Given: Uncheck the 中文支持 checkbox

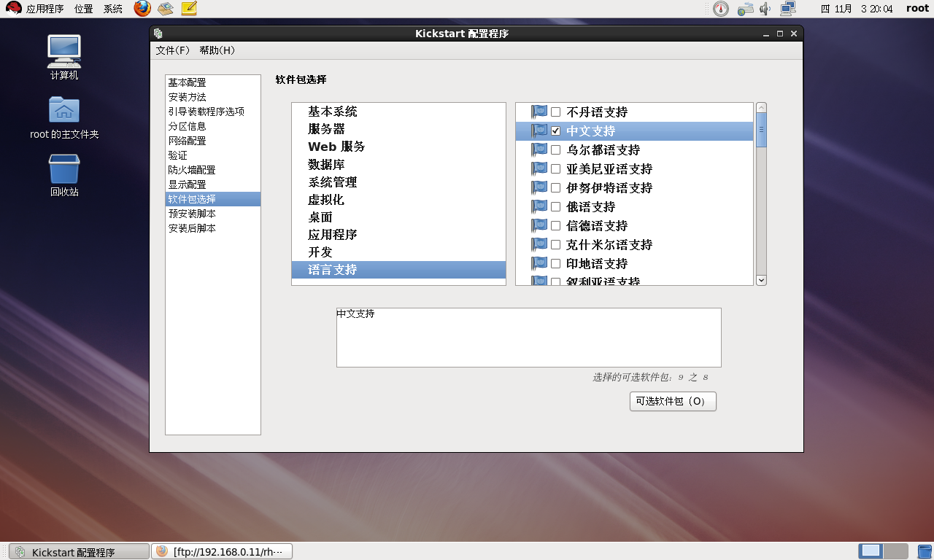Looking at the screenshot, I should coord(556,131).
